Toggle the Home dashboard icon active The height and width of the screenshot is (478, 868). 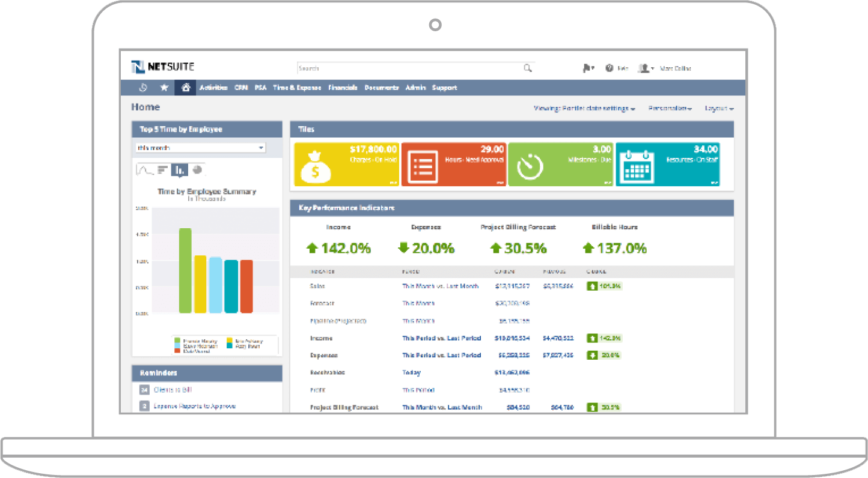(185, 88)
